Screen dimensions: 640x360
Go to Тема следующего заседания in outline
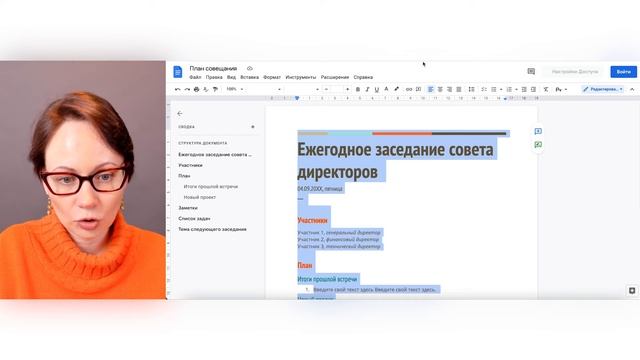212,229
